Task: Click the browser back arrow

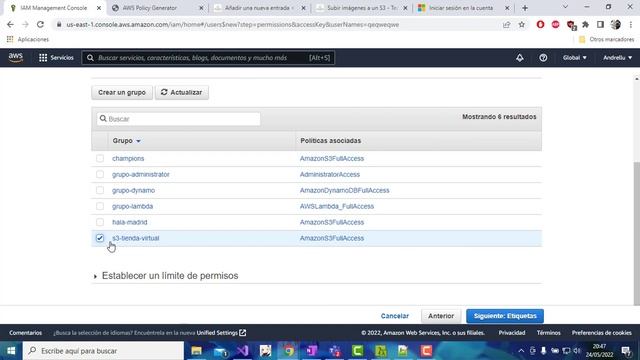Action: (x=10, y=24)
